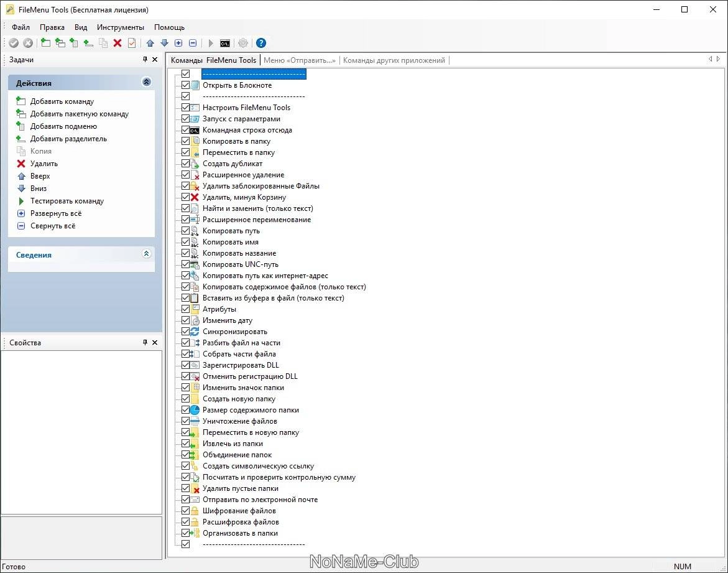Uncheck Организовать в папки checkbox
Image resolution: width=728 pixels, height=573 pixels.
pyautogui.click(x=186, y=533)
